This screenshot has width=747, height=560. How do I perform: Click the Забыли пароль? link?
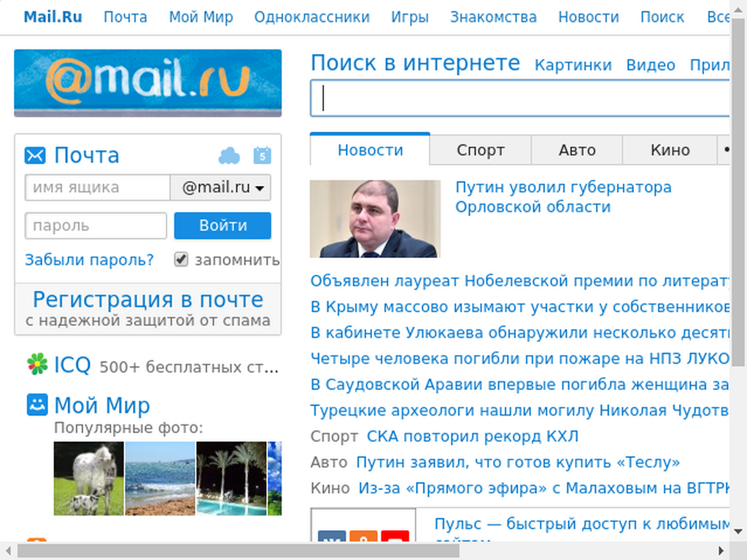click(x=89, y=260)
